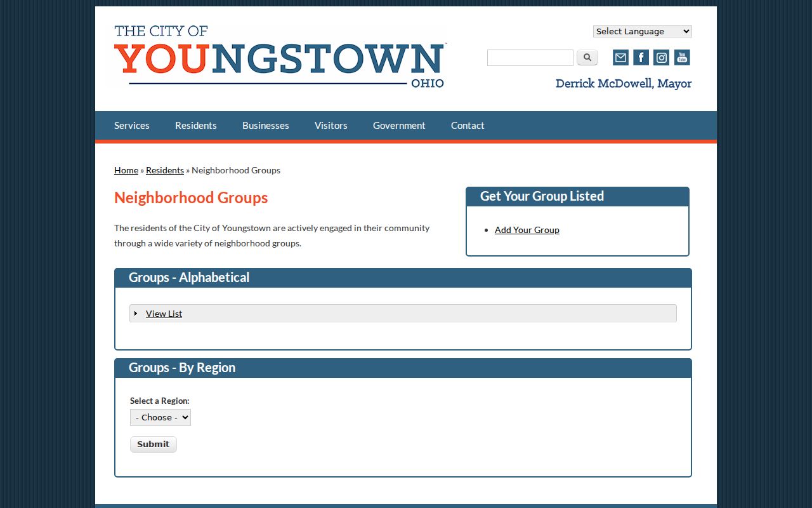Click the View List link
812x508 pixels.
click(x=164, y=314)
